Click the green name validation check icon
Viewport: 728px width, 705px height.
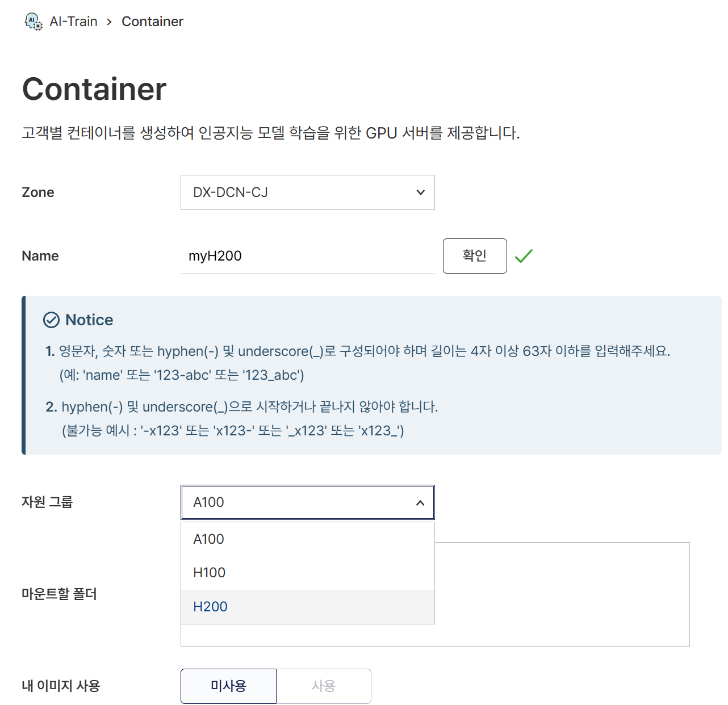tap(524, 256)
